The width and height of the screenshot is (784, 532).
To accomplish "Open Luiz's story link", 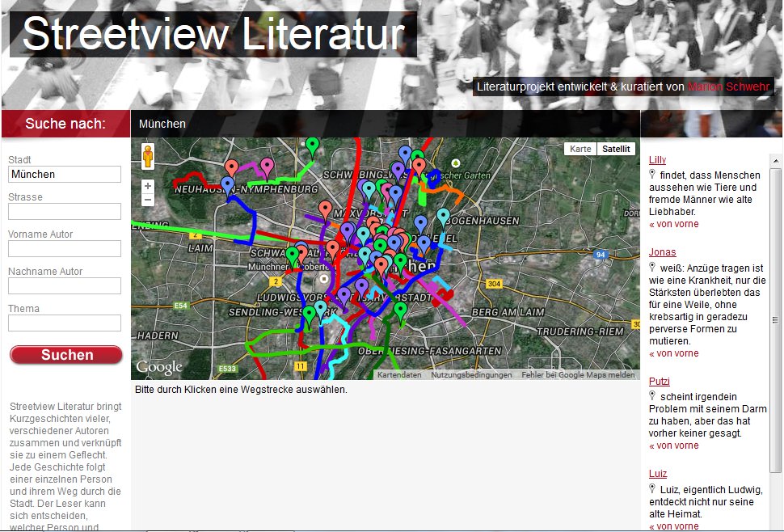I will (658, 474).
